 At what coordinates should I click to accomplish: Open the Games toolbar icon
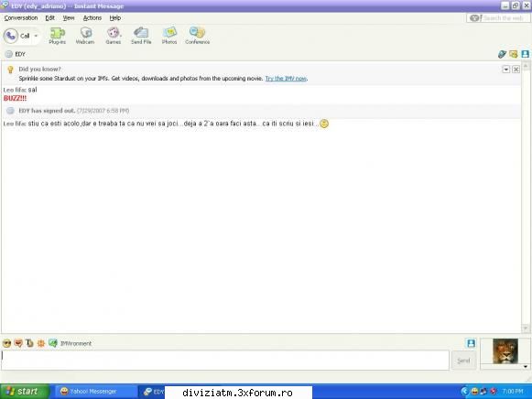pyautogui.click(x=113, y=36)
